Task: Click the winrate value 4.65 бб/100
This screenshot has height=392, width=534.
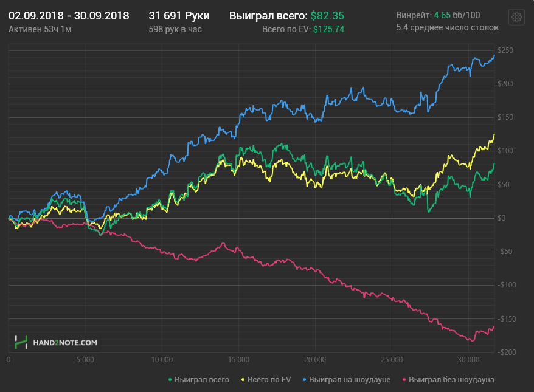Action: point(457,15)
